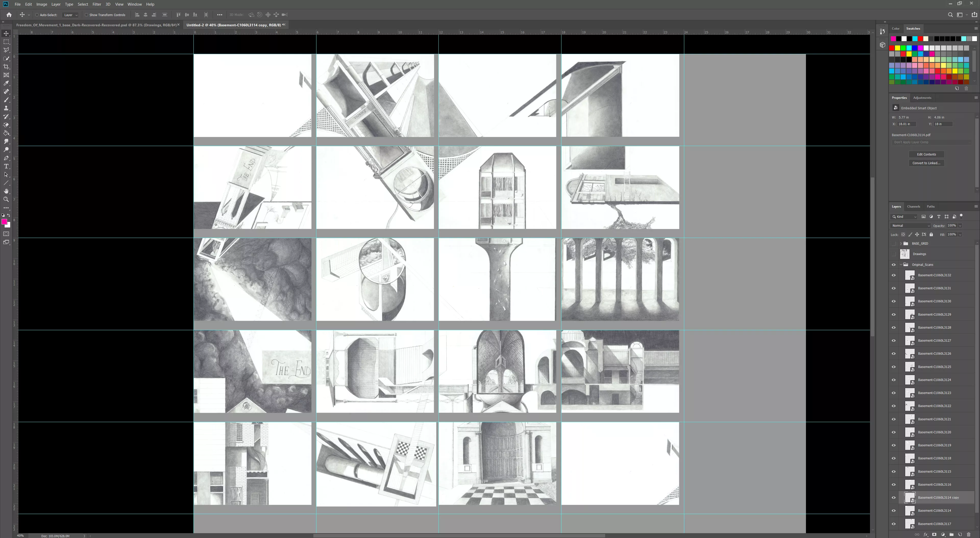Switch to the Channels tab
This screenshot has height=538, width=980.
[x=913, y=206]
